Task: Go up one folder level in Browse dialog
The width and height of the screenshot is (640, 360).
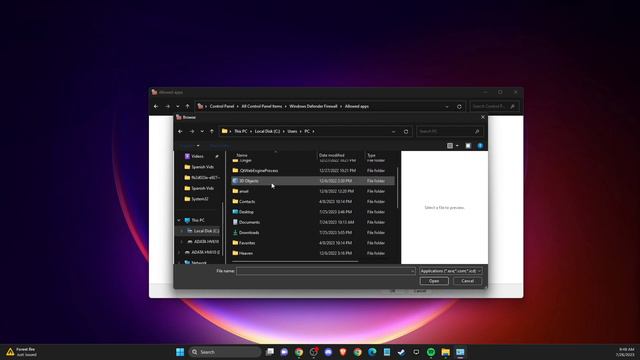Action: coord(212,131)
